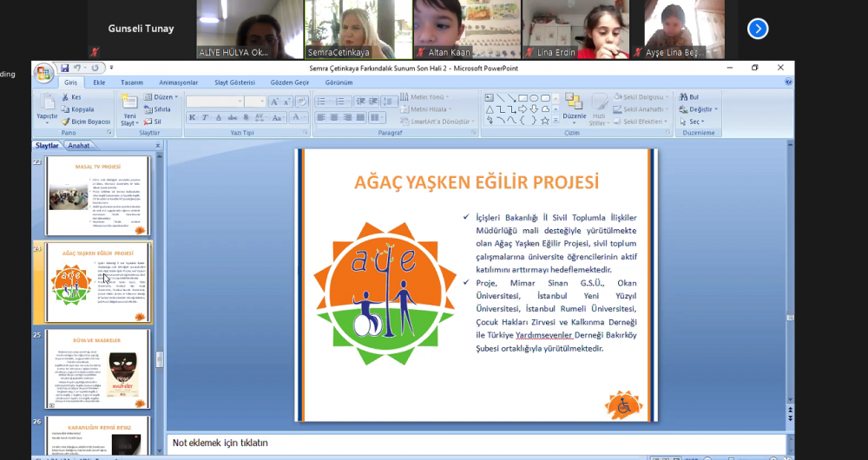The width and height of the screenshot is (868, 460).
Task: Open the Yazı Tipi font dialog launcher
Action: [x=305, y=133]
